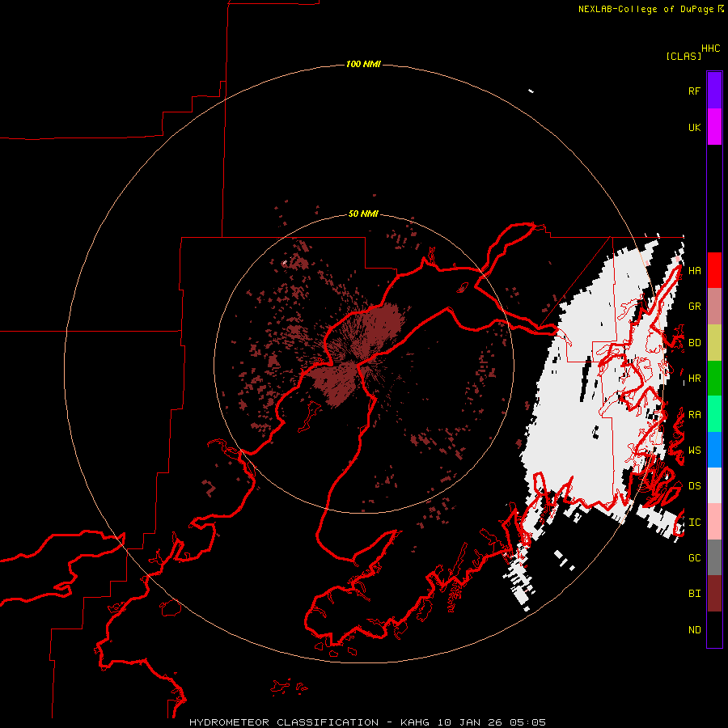
Task: Click the "BI" legend label
Action: click(x=694, y=594)
